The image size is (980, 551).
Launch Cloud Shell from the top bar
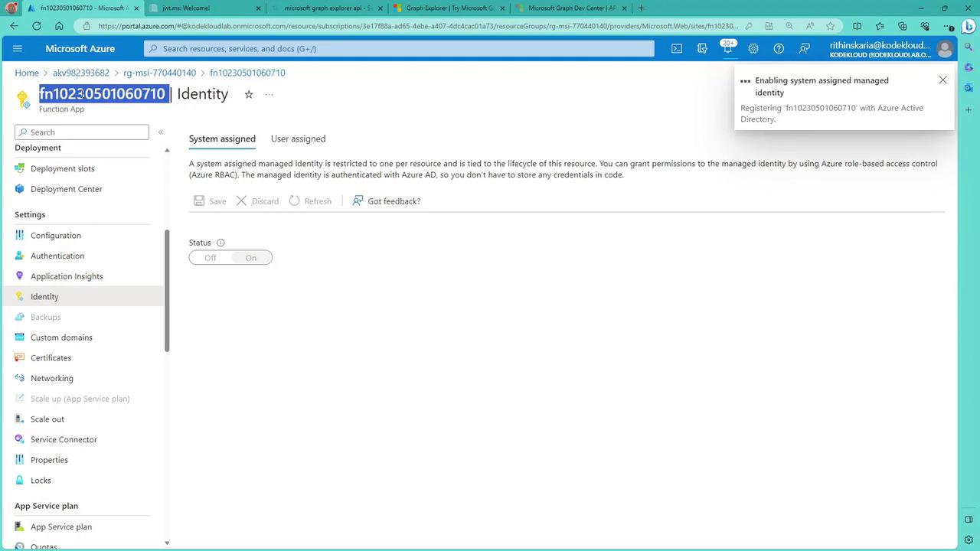(677, 48)
